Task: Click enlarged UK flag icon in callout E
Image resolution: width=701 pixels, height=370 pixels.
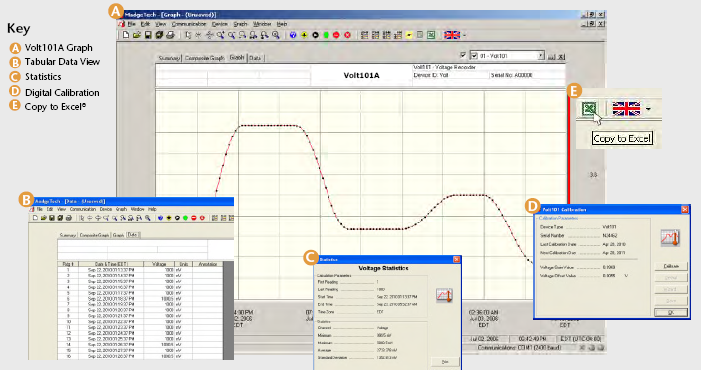Action: pos(626,109)
